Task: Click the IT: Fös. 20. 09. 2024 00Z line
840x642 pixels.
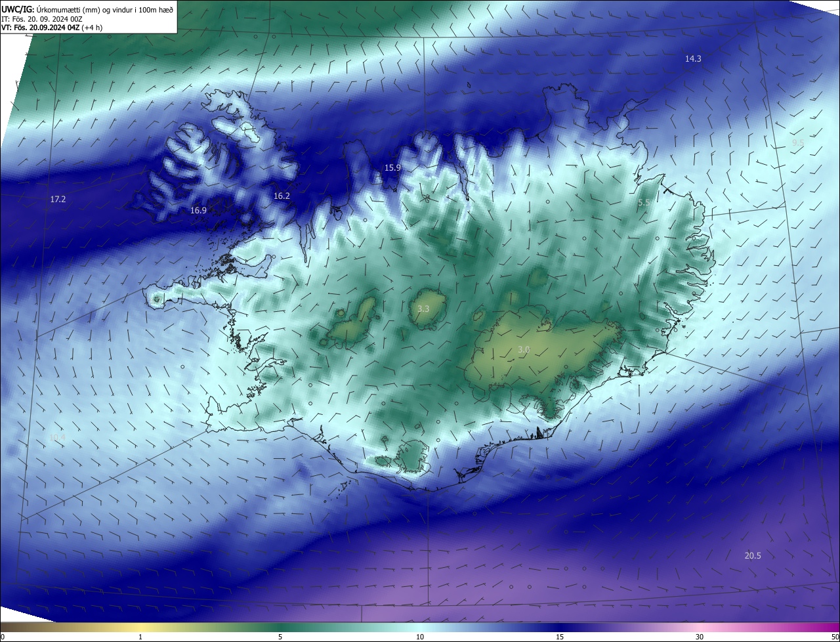Action: [x=41, y=19]
